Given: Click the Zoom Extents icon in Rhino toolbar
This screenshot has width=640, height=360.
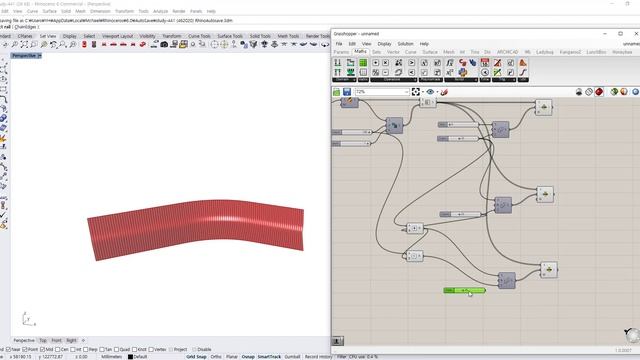Looking at the screenshot, I should (24, 44).
